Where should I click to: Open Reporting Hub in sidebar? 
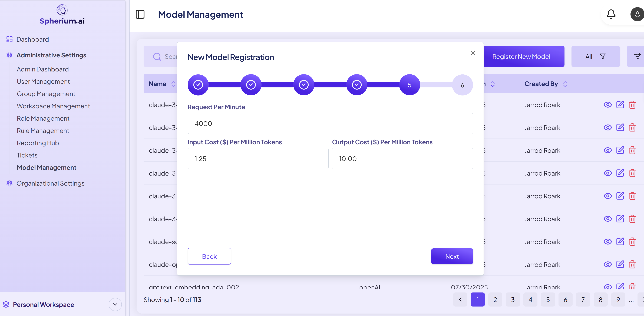[x=38, y=143]
